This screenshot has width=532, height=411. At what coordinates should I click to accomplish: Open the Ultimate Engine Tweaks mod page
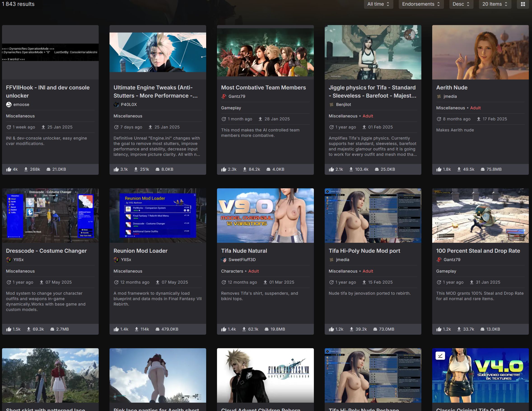pos(156,92)
